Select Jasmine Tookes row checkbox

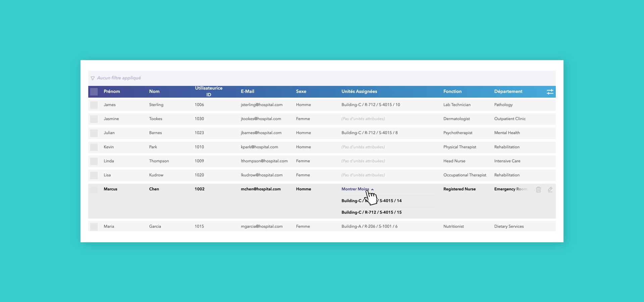94,119
